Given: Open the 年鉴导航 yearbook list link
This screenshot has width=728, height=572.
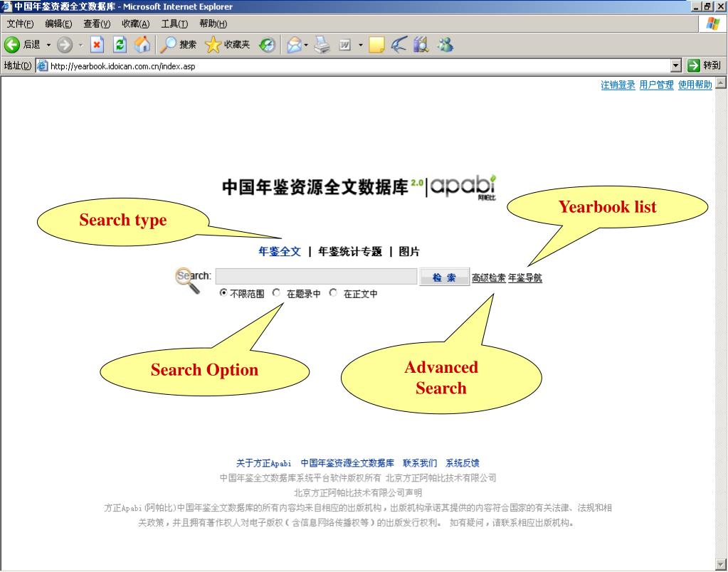Looking at the screenshot, I should (524, 277).
